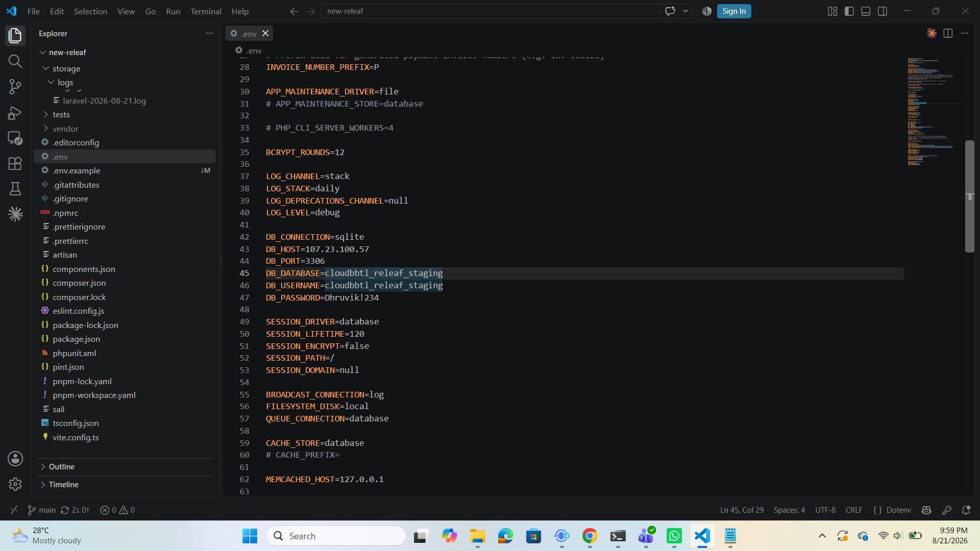Click the editor vertical scrollbar thumb
The width and height of the screenshot is (980, 551).
(x=970, y=196)
